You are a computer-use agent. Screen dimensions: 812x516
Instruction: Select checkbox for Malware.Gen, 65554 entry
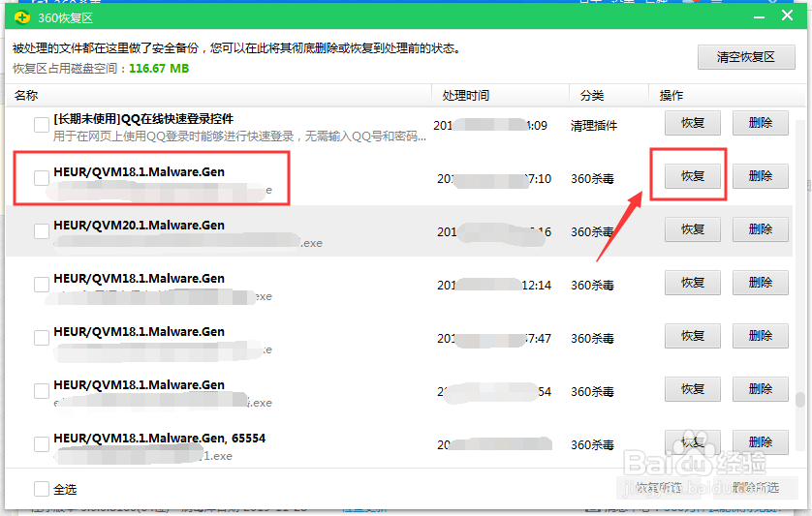42,444
